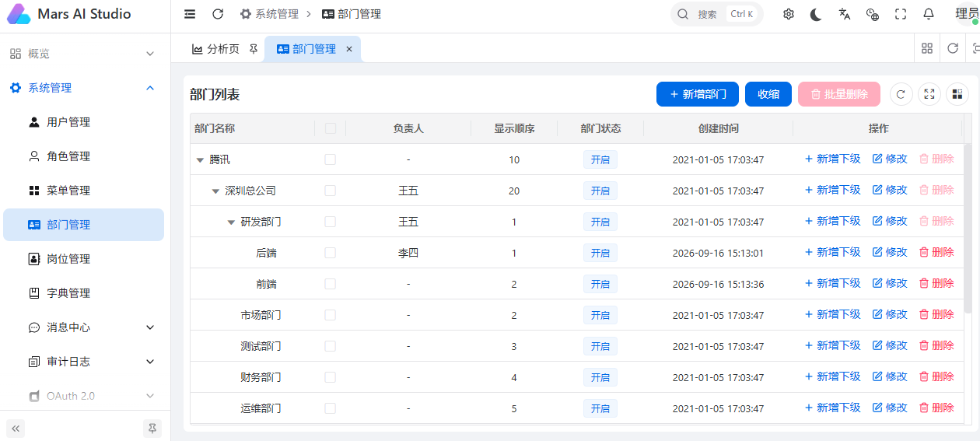The image size is (980, 441).
Task: Click 系统管理 in the breadcrumb
Action: tap(270, 14)
